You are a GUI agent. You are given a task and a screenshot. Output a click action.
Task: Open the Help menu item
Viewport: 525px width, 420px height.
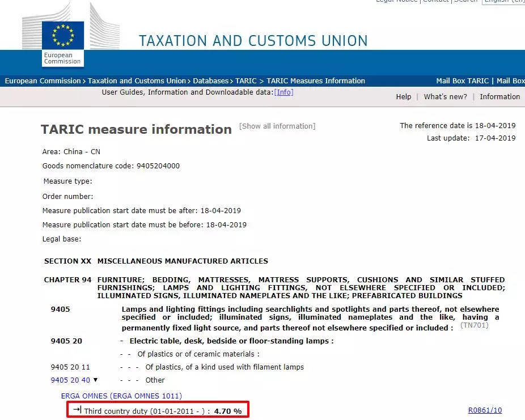[x=404, y=97]
